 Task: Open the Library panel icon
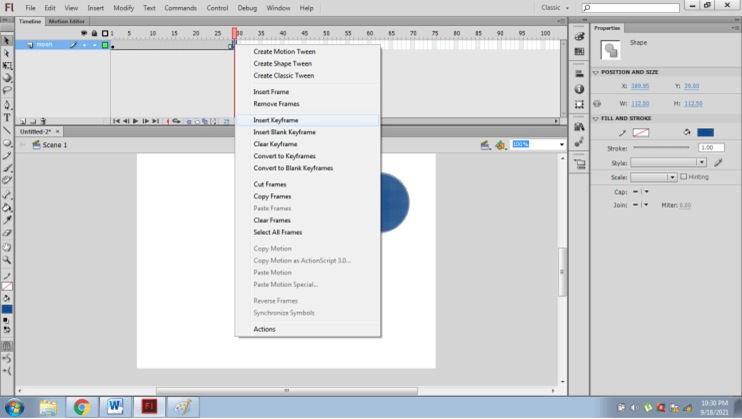[x=579, y=127]
